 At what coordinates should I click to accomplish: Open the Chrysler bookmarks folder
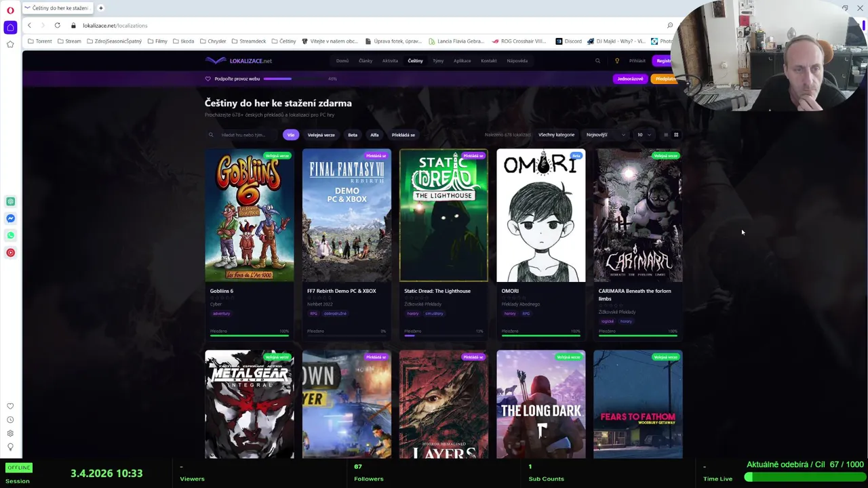pos(213,41)
